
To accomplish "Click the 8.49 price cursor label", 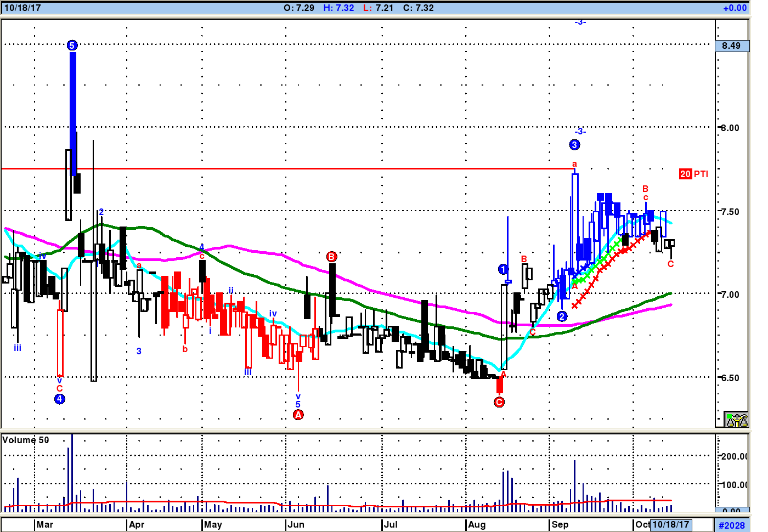I will (732, 46).
